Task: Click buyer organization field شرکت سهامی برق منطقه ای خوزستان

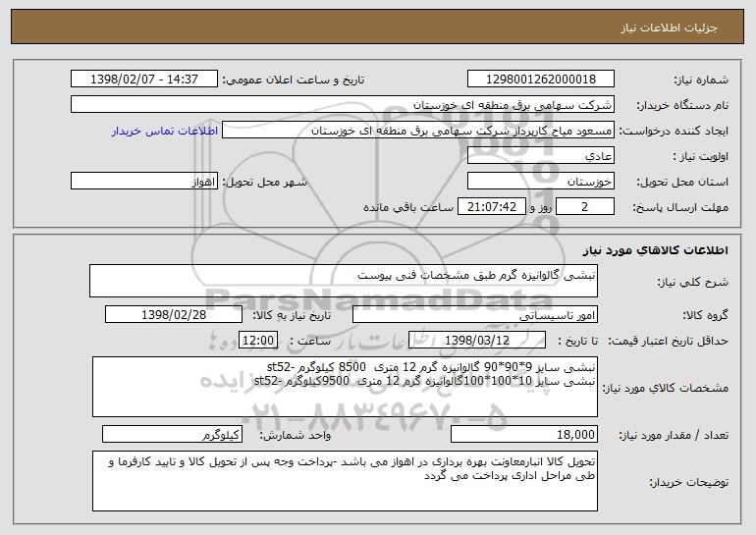Action: [343, 105]
